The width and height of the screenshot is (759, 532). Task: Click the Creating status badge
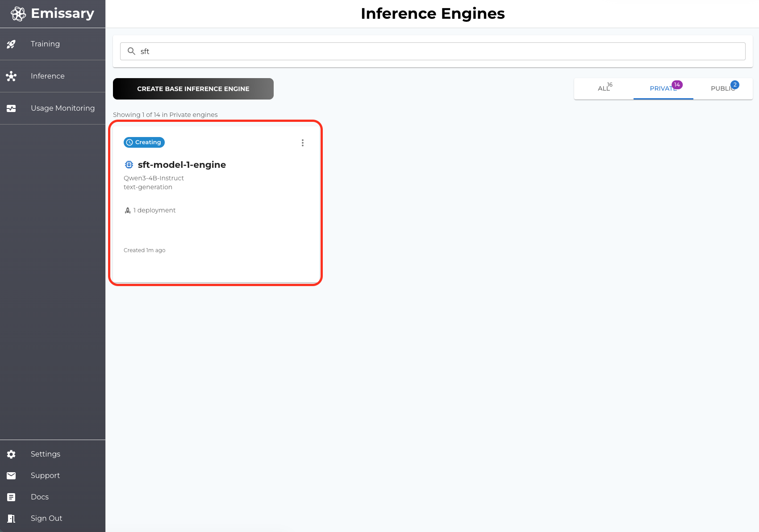coord(144,142)
